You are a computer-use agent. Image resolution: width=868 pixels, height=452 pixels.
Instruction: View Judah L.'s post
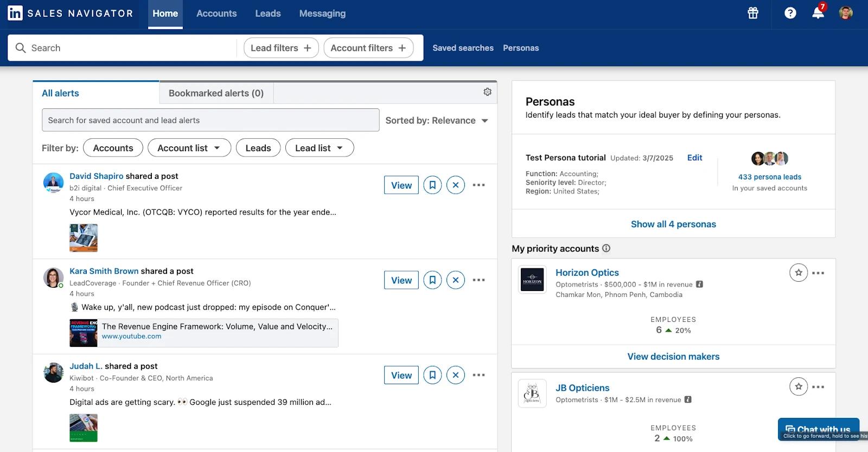(x=401, y=375)
